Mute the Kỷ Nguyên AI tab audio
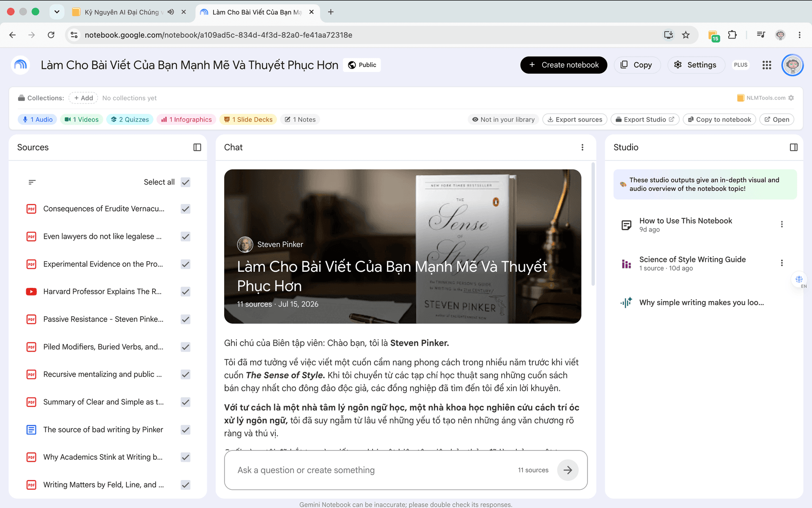The width and height of the screenshot is (812, 508). pyautogui.click(x=171, y=12)
